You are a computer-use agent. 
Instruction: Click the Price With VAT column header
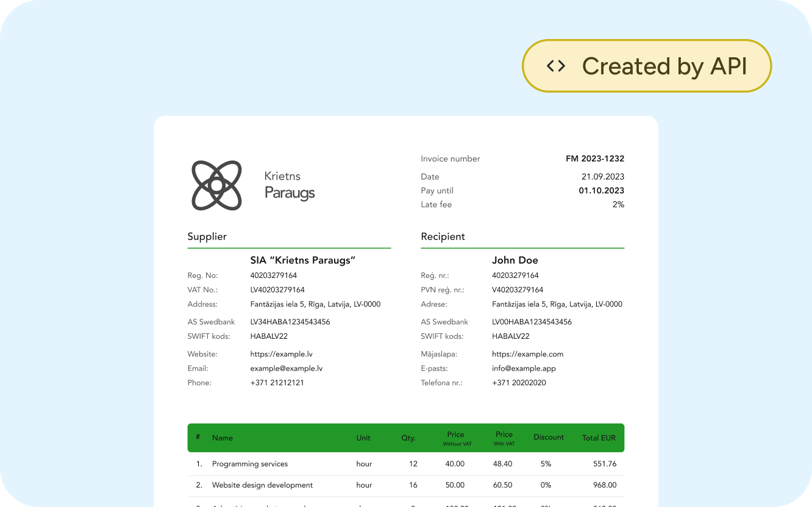504,438
